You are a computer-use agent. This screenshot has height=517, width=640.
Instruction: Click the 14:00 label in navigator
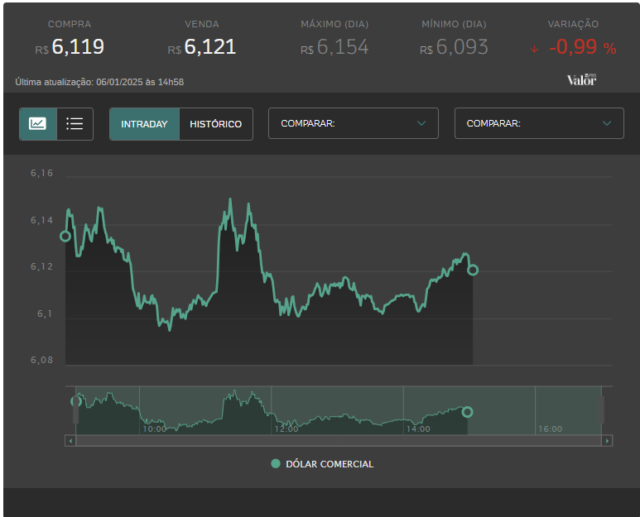coord(418,429)
